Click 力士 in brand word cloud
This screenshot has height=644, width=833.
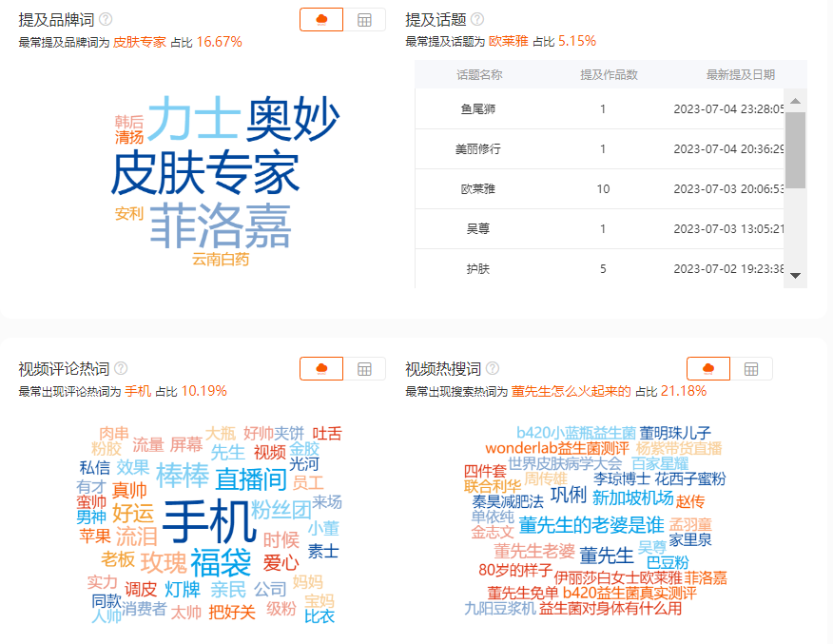pyautogui.click(x=194, y=119)
